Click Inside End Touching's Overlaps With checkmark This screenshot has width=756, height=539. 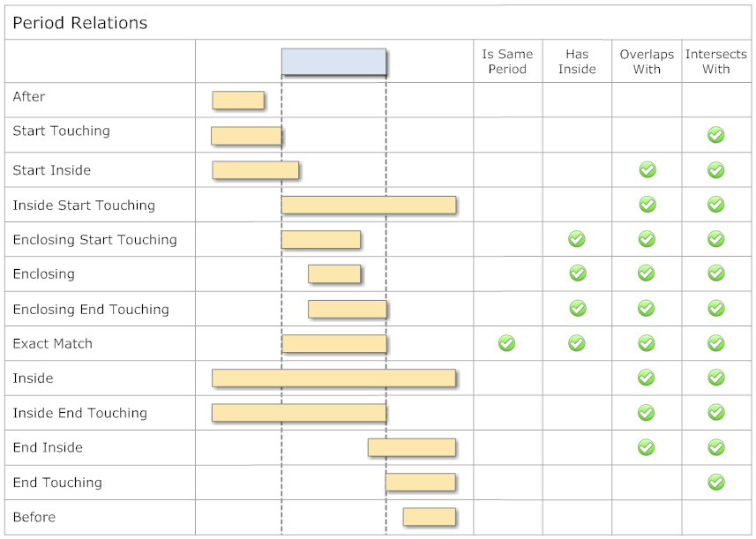pos(647,413)
